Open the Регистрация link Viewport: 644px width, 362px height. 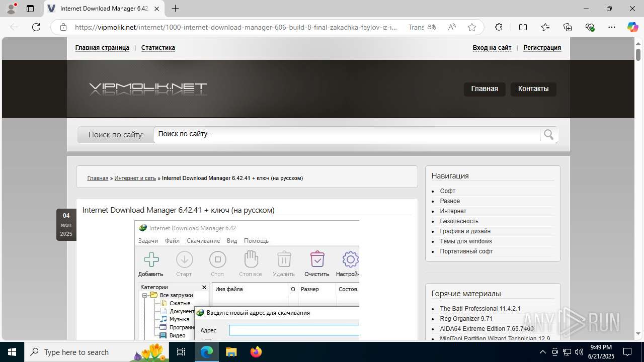click(542, 48)
